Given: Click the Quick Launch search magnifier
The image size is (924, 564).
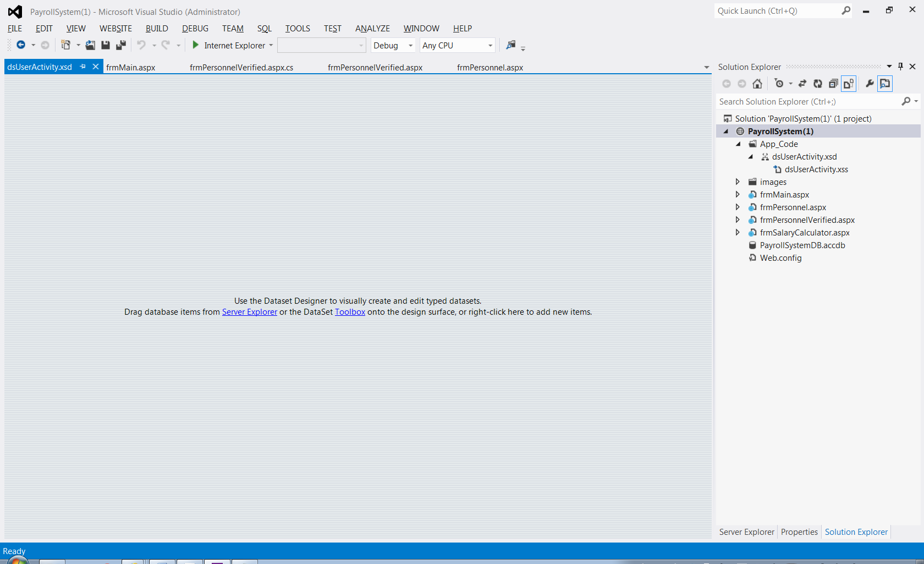Looking at the screenshot, I should click(x=846, y=10).
